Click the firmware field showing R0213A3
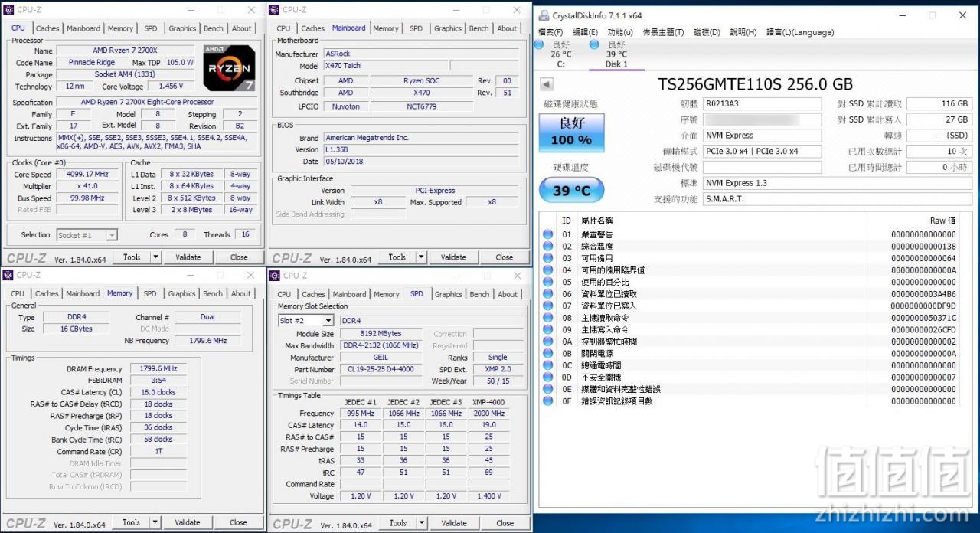This screenshot has width=980, height=533. click(x=762, y=103)
